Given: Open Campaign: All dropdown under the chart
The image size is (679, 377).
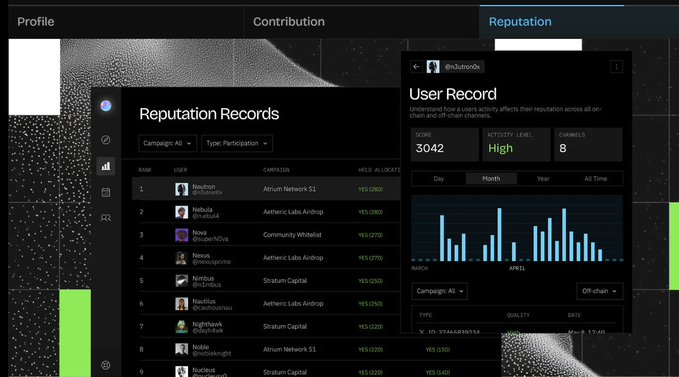Looking at the screenshot, I should (440, 291).
